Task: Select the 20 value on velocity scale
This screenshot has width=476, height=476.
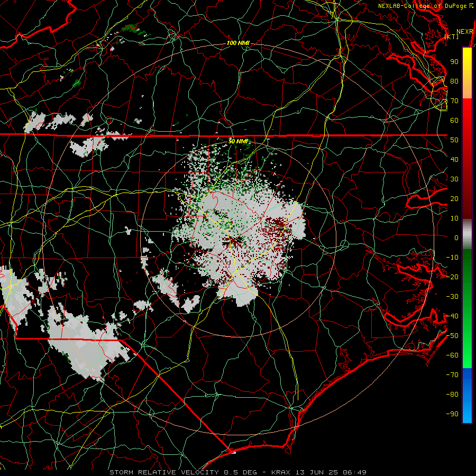Action: click(454, 199)
